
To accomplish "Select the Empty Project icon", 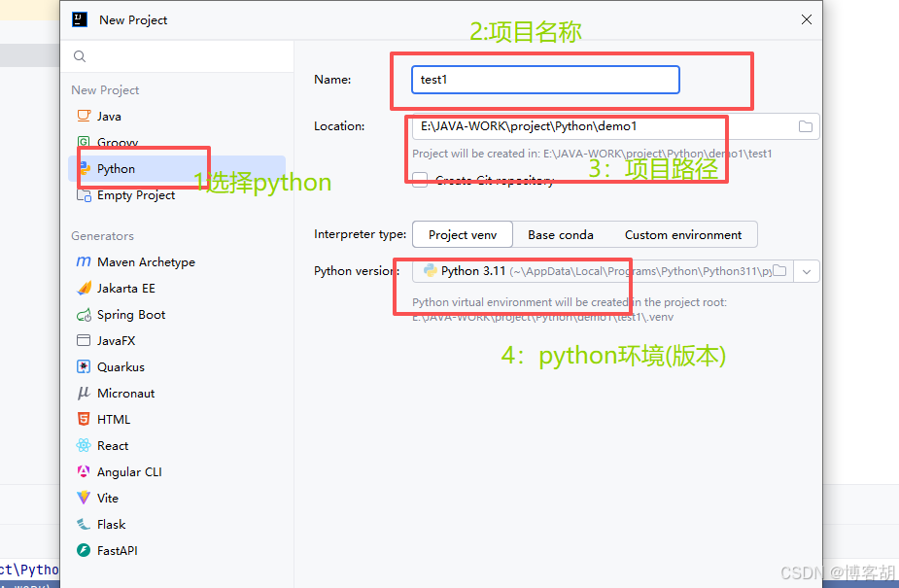I will point(84,194).
